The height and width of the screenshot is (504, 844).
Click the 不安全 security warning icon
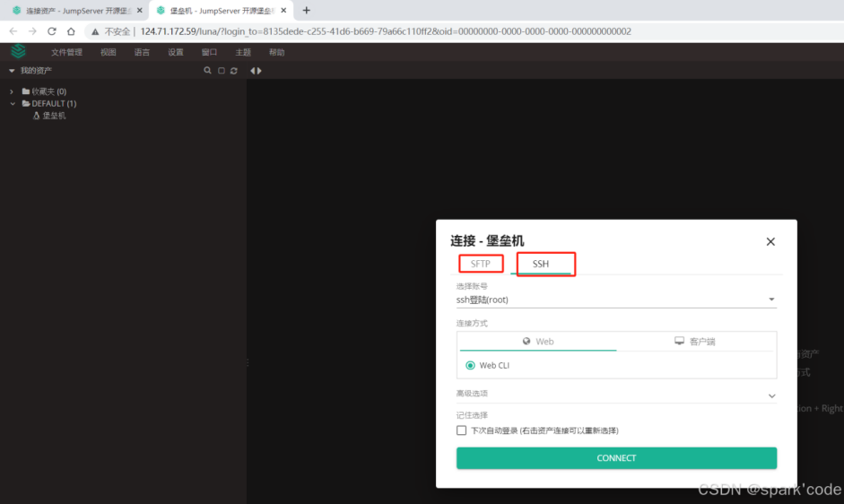tap(95, 31)
